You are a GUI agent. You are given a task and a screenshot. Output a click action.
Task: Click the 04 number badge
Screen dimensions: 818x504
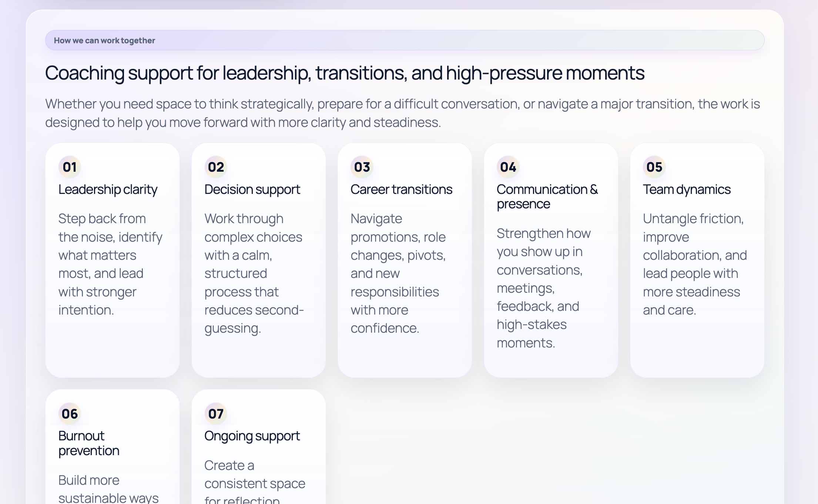(x=508, y=167)
